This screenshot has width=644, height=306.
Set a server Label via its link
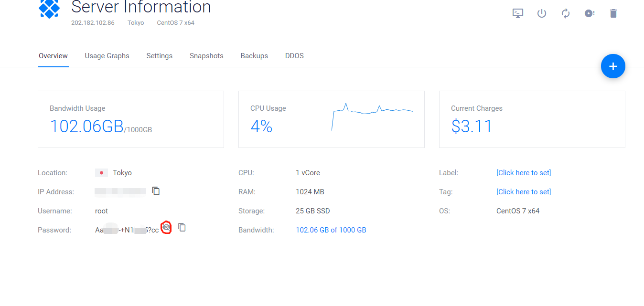(523, 172)
